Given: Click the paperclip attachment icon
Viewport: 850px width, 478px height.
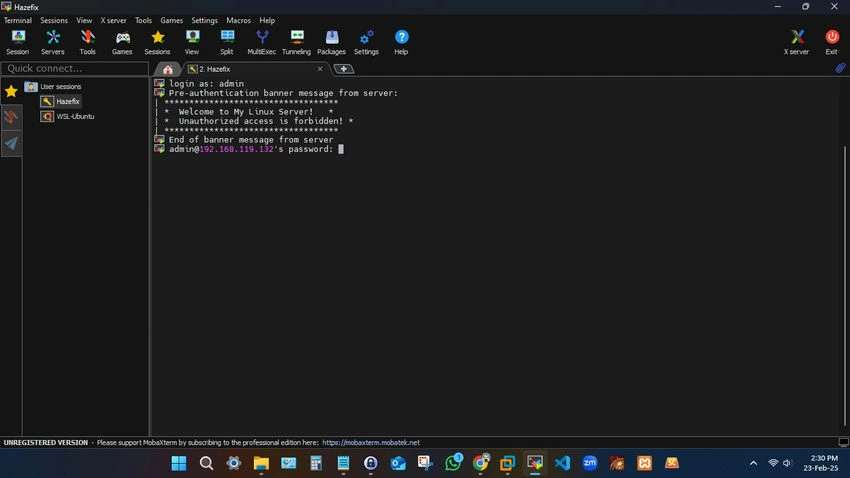Looking at the screenshot, I should (840, 68).
